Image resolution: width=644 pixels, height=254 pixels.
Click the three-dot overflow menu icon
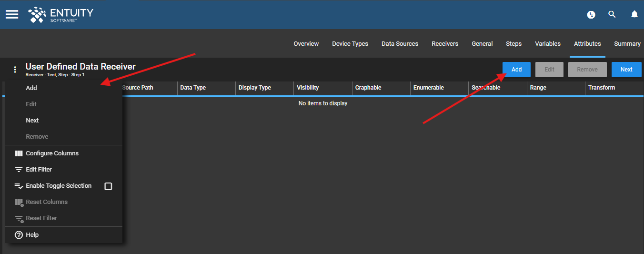[x=15, y=70]
